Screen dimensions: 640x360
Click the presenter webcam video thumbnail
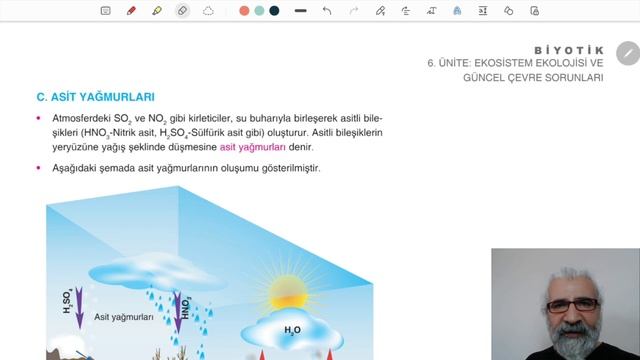point(565,304)
